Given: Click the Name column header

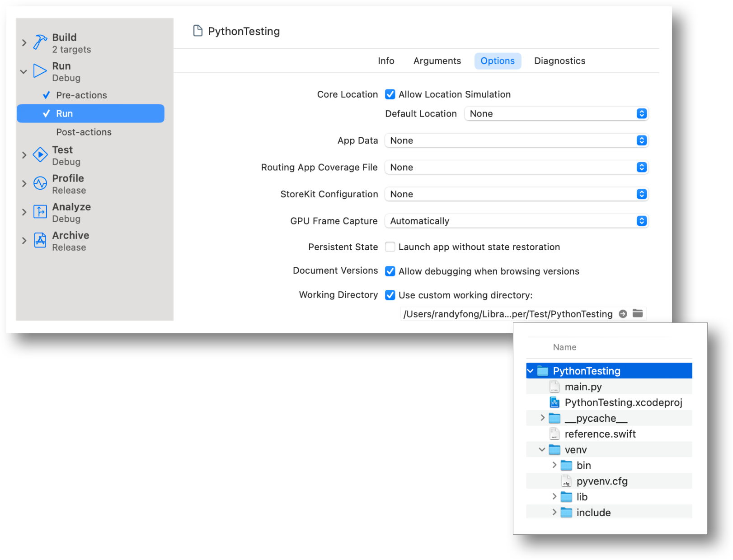Looking at the screenshot, I should pyautogui.click(x=564, y=347).
